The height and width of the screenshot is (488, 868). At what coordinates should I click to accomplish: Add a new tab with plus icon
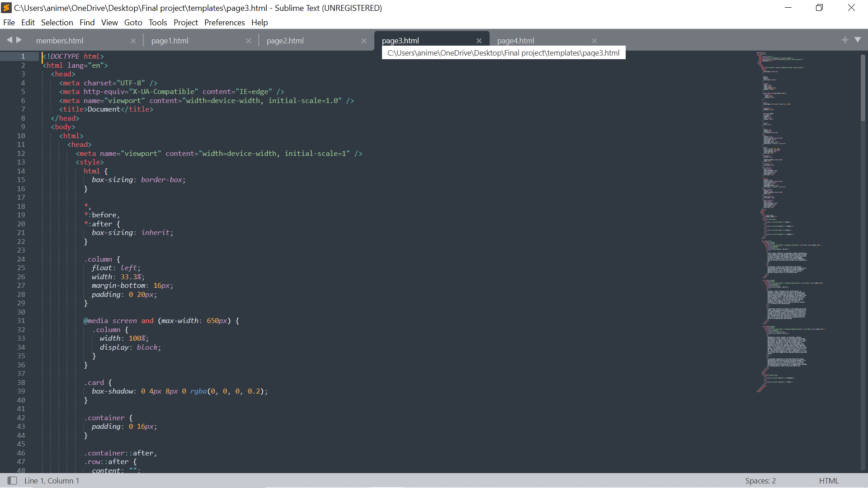844,40
